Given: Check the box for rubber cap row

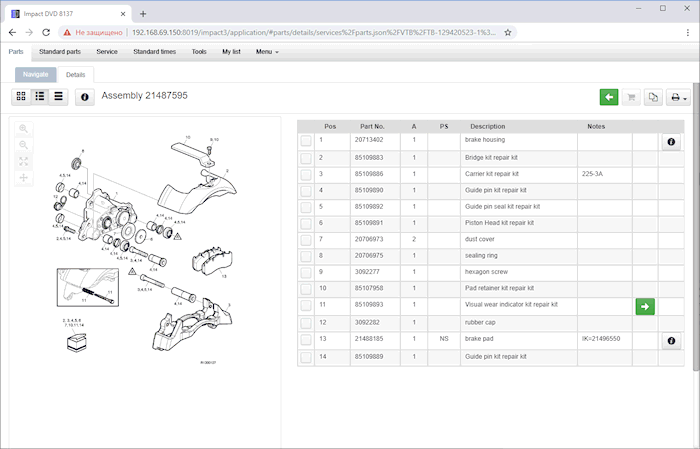Looking at the screenshot, I should 306,322.
